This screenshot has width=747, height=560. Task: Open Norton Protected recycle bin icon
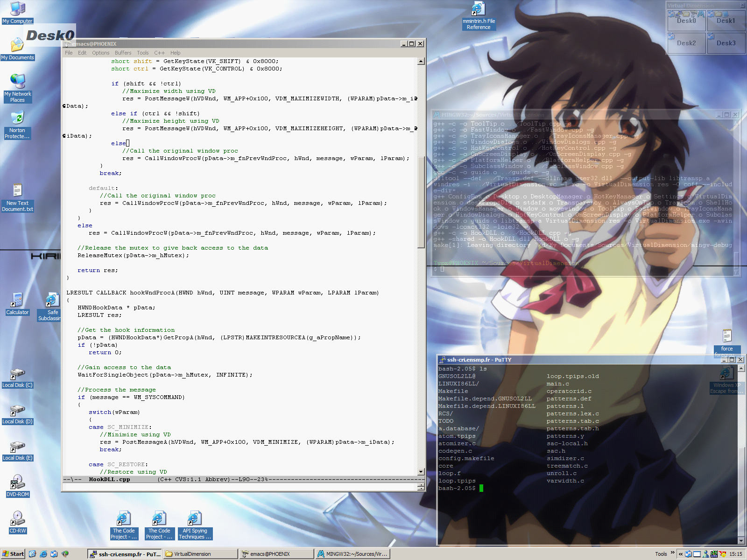17,125
